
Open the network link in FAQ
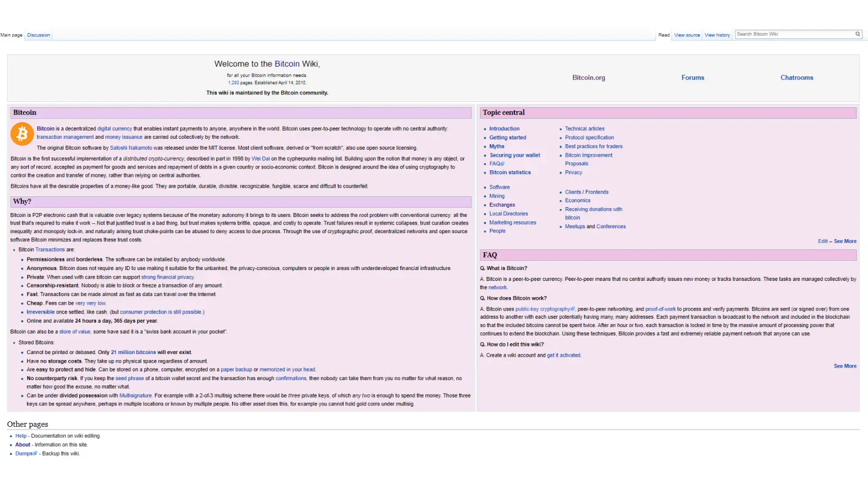(x=497, y=288)
